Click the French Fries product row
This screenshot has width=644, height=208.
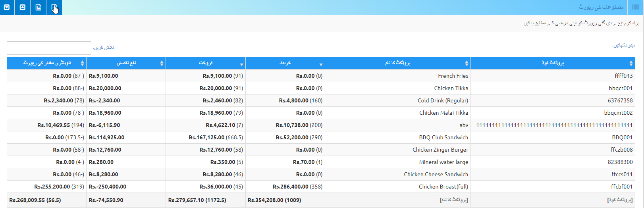point(453,76)
